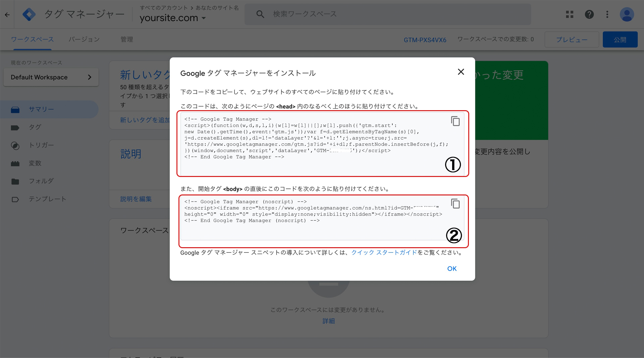Close the install dialog with X

pyautogui.click(x=461, y=72)
